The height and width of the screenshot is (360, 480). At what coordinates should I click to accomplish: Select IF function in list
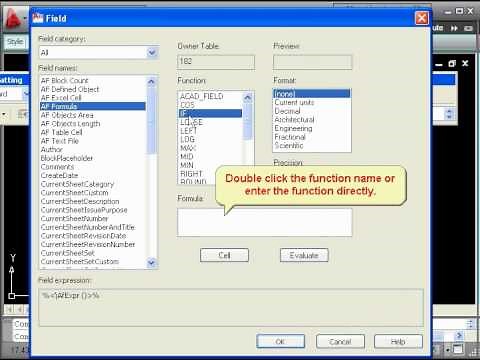pyautogui.click(x=210, y=113)
